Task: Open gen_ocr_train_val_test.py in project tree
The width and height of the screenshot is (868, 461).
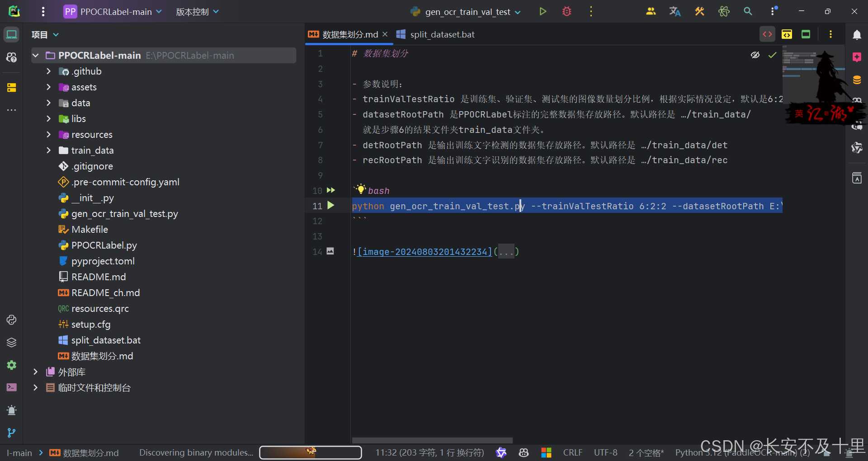Action: (124, 214)
